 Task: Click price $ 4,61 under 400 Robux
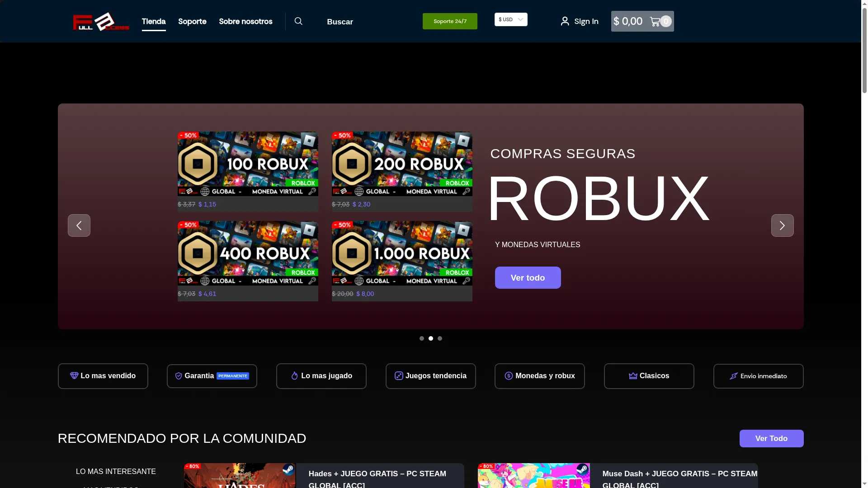point(207,294)
